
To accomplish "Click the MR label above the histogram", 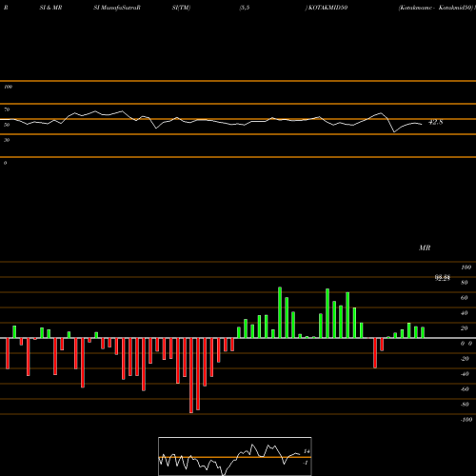I will tap(425, 248).
